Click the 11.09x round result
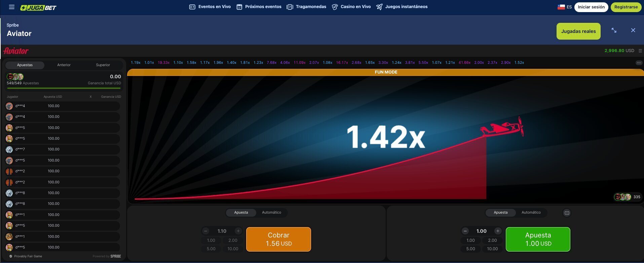Screen dimensions: 644x263 point(300,62)
